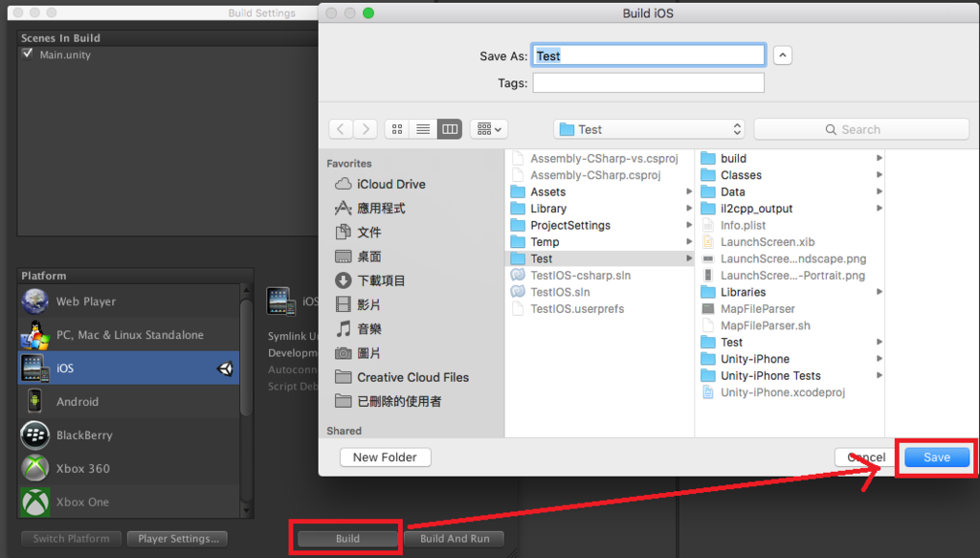980x558 pixels.
Task: Expand the Unity-iPhone Tests folder arrow
Action: 879,375
